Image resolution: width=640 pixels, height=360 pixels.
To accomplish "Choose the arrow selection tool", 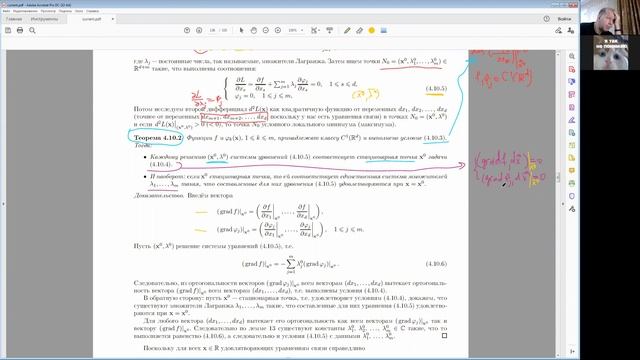I will pyautogui.click(x=241, y=30).
